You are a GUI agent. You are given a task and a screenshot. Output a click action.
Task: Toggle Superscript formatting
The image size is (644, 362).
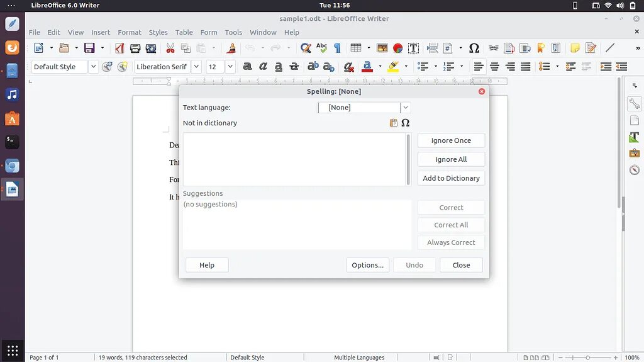tap(313, 67)
